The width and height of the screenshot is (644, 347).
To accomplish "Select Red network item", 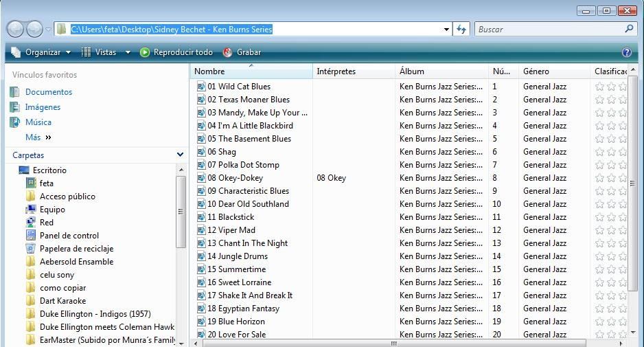I will tap(47, 223).
